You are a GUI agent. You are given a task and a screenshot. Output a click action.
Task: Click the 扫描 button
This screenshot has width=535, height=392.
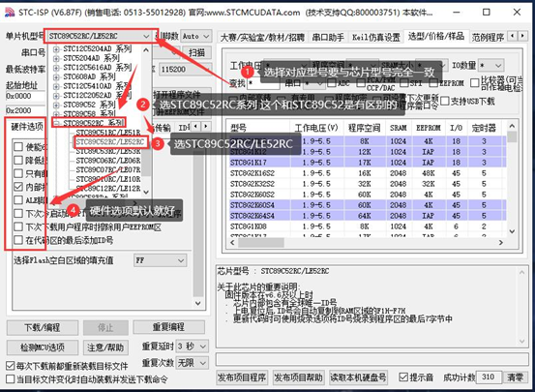[196, 52]
